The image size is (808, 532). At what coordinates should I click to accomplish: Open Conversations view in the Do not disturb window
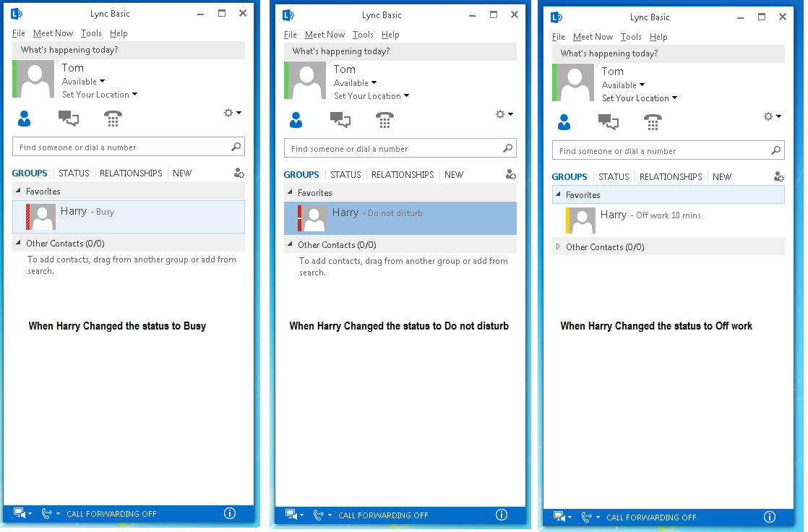[340, 120]
